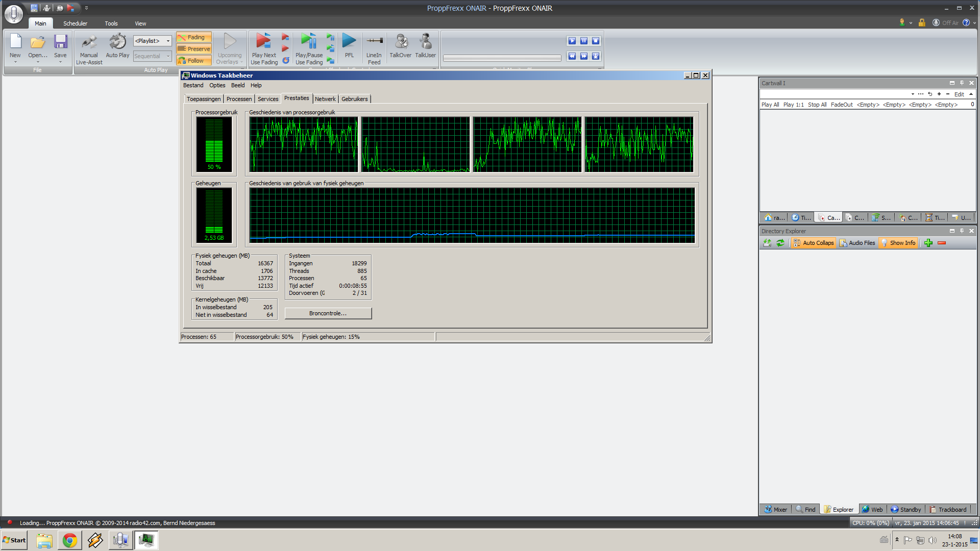
Task: Open the Bestand menu in Taakbeheer
Action: [193, 85]
